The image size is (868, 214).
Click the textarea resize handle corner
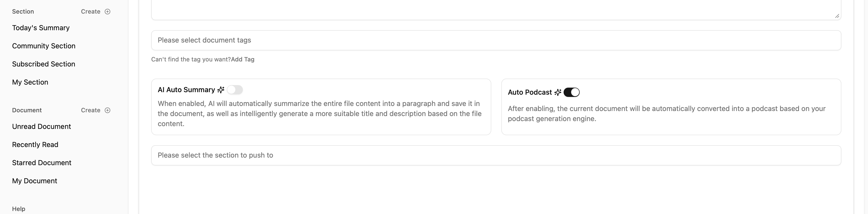click(x=837, y=16)
